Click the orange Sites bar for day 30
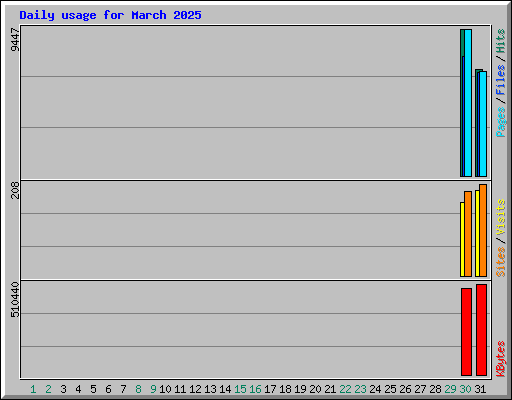The image size is (512, 400). pyautogui.click(x=468, y=234)
